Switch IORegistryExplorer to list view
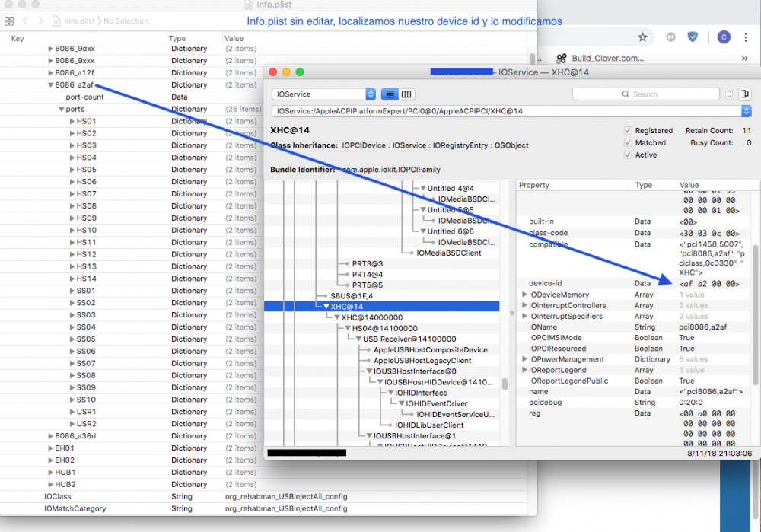This screenshot has width=761, height=532. tap(390, 94)
